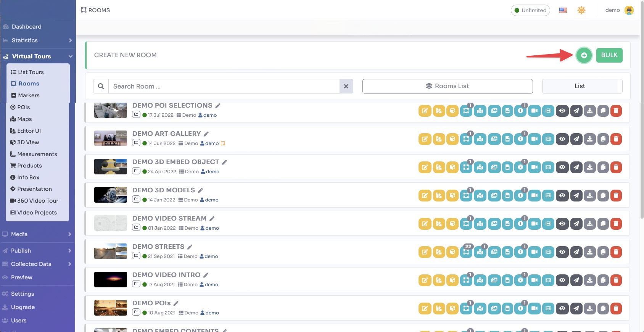The width and height of the screenshot is (644, 332).
Task: Click the BULK button
Action: 609,55
